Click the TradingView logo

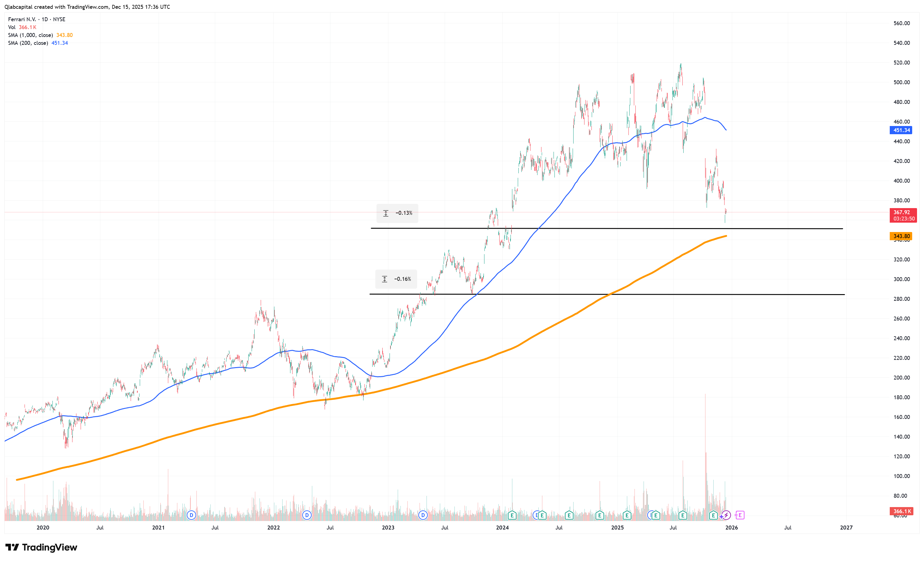coord(41,547)
